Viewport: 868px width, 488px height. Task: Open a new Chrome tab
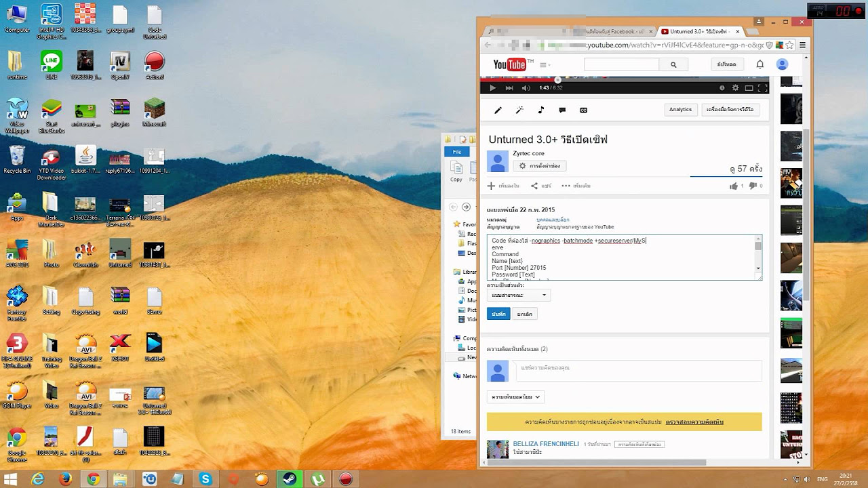tap(753, 32)
